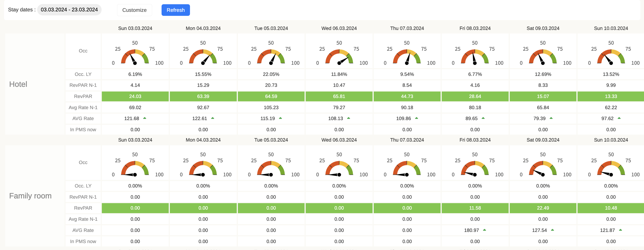This screenshot has width=644, height=250.
Task: Click Family room Occ gauge for Sat 09.03.2024
Action: click(543, 168)
